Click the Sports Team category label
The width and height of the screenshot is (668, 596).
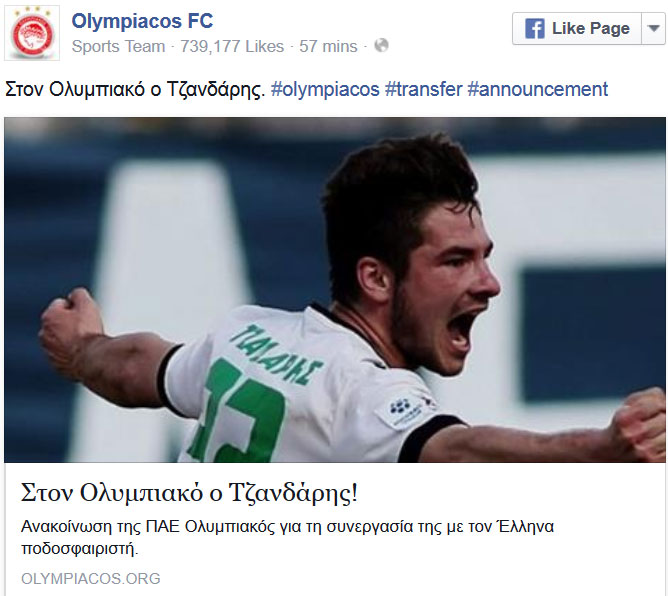(118, 46)
